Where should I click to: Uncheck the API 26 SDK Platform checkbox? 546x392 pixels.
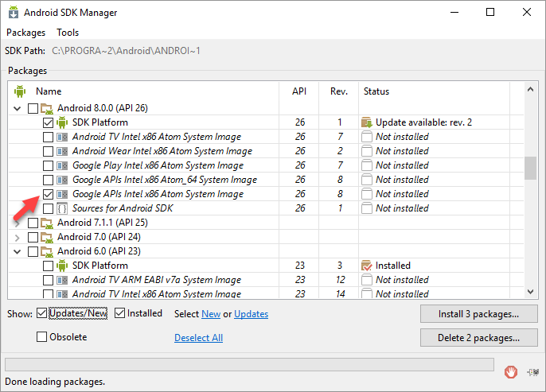pyautogui.click(x=48, y=122)
